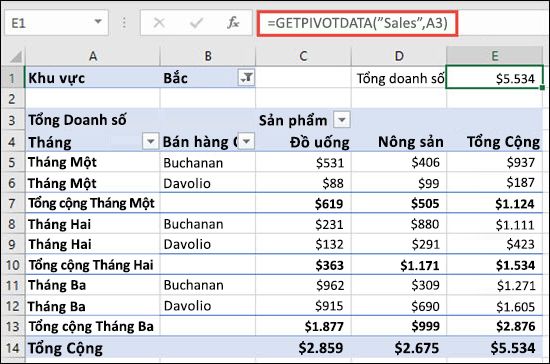Click the 'Tổng Cộng' column heading in E4

pos(495,142)
